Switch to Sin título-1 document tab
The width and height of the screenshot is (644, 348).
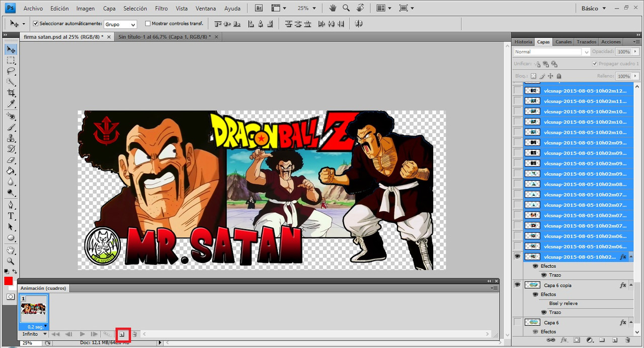[165, 37]
